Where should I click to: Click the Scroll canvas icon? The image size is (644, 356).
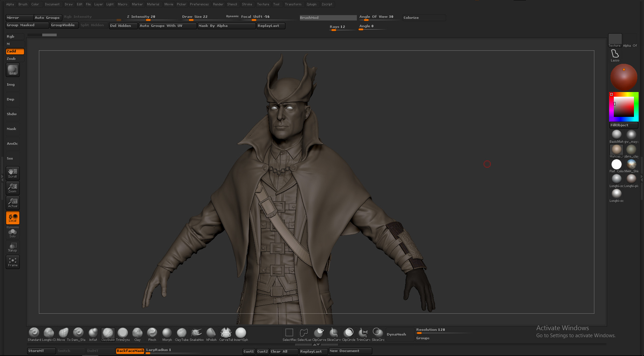point(13,173)
